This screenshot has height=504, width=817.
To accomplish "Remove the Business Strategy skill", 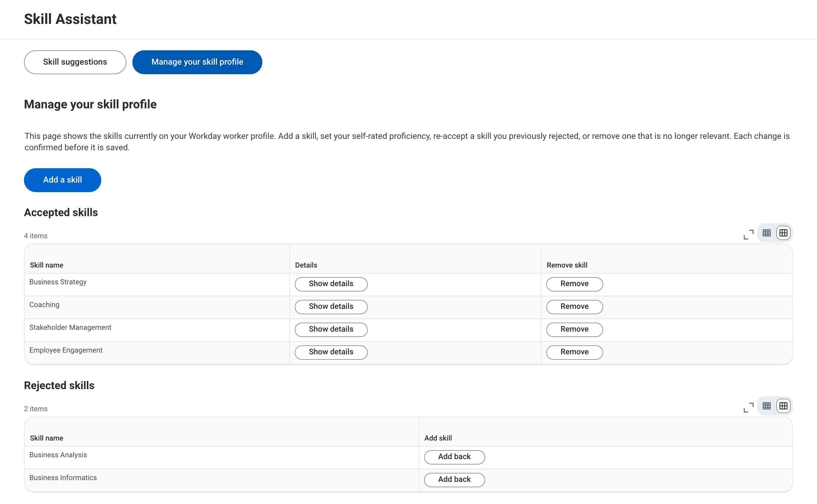I will point(574,284).
